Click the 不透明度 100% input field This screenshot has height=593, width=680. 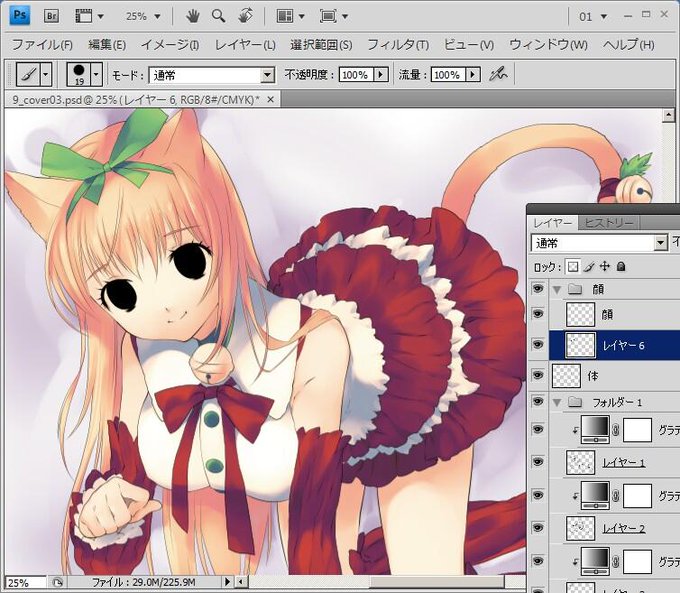point(356,75)
